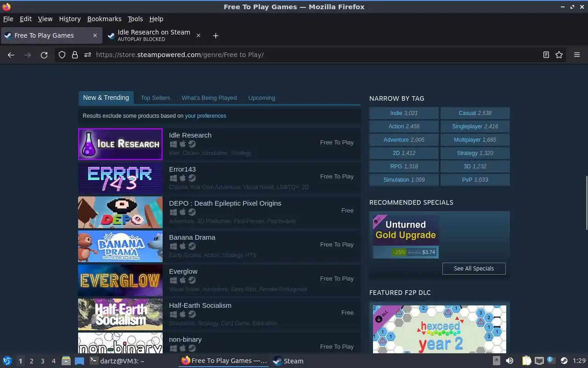The width and height of the screenshot is (588, 368).
Task: Click the DEPO SteamOS platform icon
Action: pos(192,212)
